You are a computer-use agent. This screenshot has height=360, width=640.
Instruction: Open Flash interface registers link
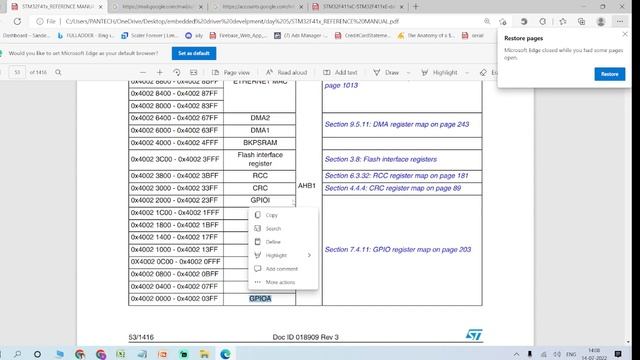(x=381, y=160)
